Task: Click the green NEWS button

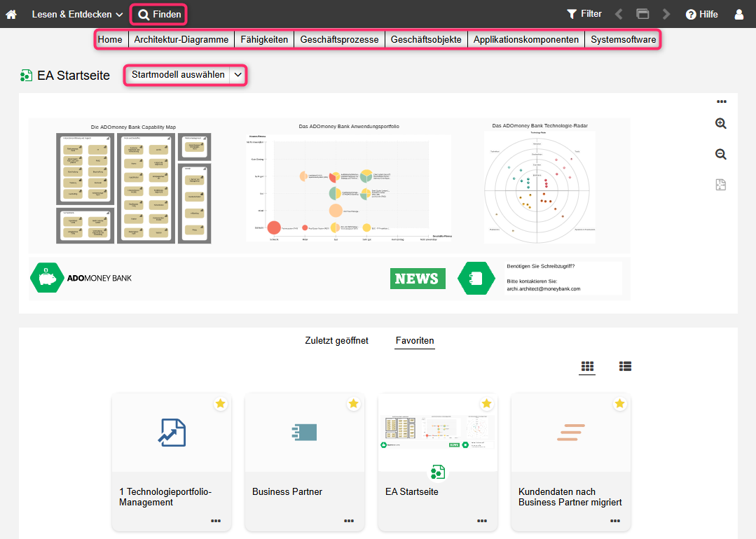Action: [x=417, y=279]
